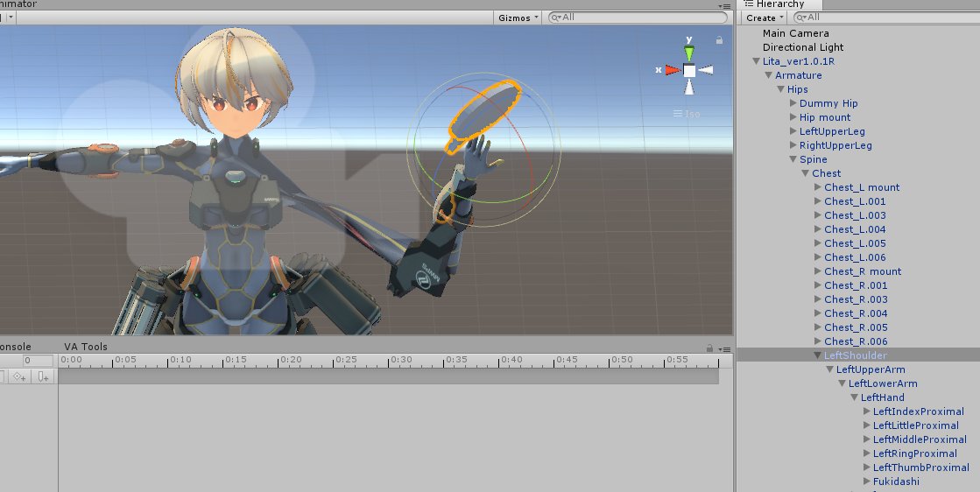The image size is (980, 492).
Task: Collapse the LeftShoulder node
Action: click(817, 355)
